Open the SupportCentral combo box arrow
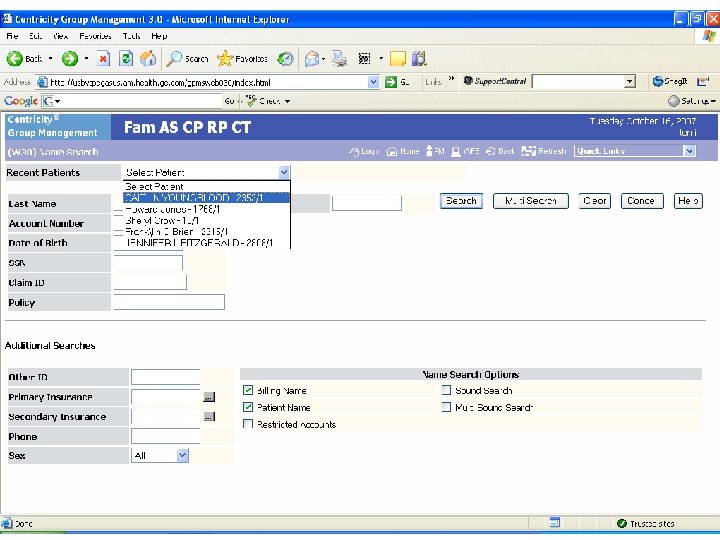This screenshot has height=540, width=720. point(630,82)
